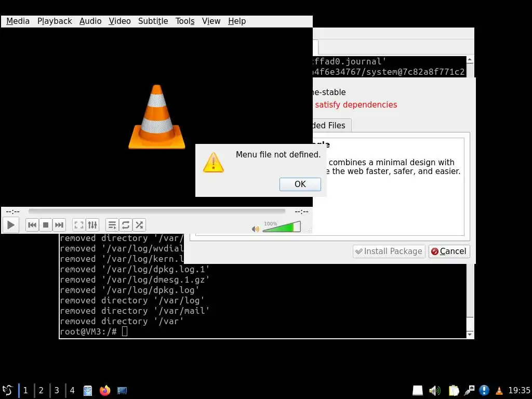Toggle the VLC playlist view
Image resolution: width=532 pixels, height=399 pixels.
[112, 225]
